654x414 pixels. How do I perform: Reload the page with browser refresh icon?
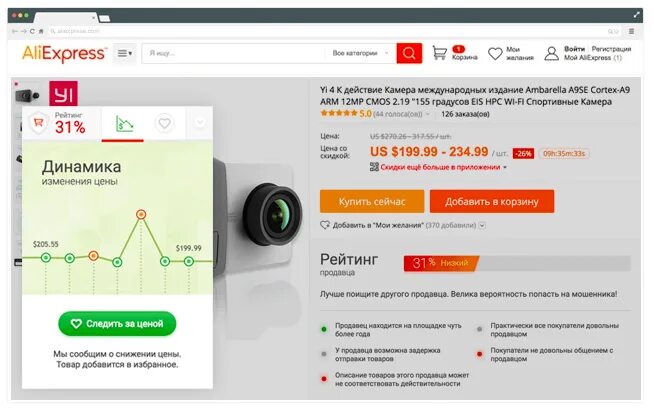coord(32,31)
